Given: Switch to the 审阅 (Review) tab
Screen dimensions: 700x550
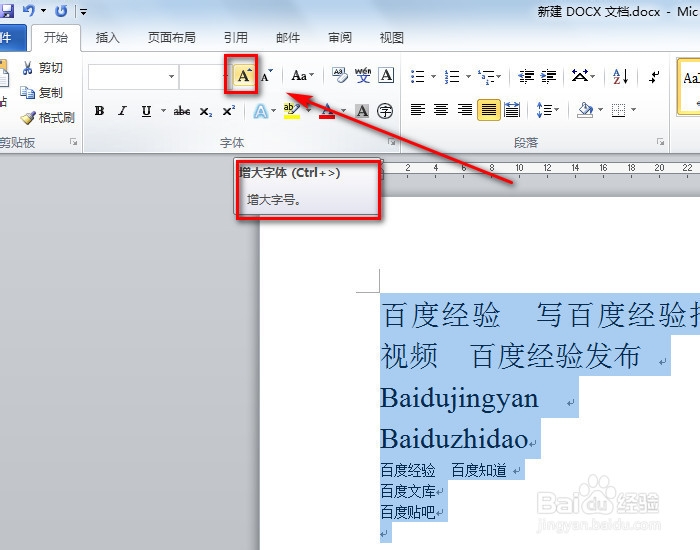Looking at the screenshot, I should pos(340,38).
